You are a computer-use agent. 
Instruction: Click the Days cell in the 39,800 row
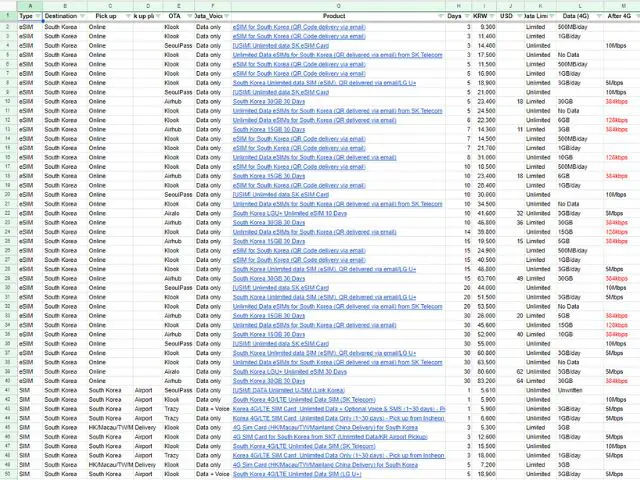(x=458, y=232)
